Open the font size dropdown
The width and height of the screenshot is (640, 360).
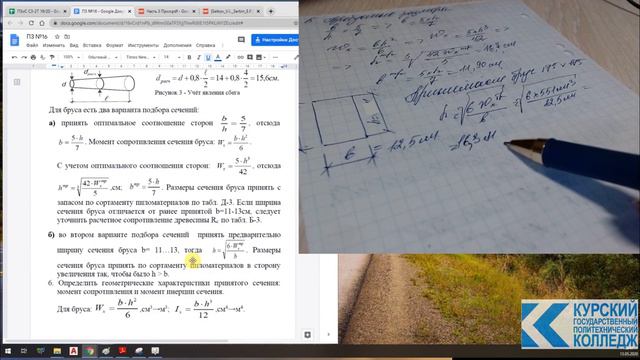tap(172, 58)
